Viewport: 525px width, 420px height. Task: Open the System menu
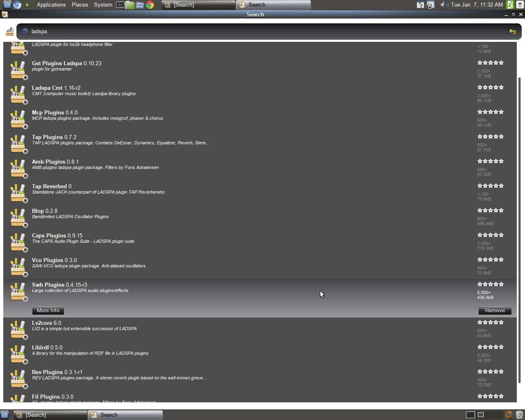pyautogui.click(x=103, y=5)
